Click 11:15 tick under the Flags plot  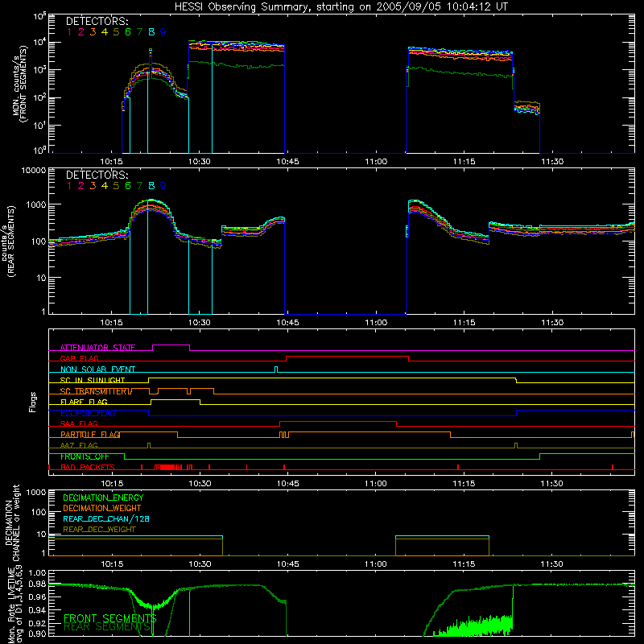point(464,484)
